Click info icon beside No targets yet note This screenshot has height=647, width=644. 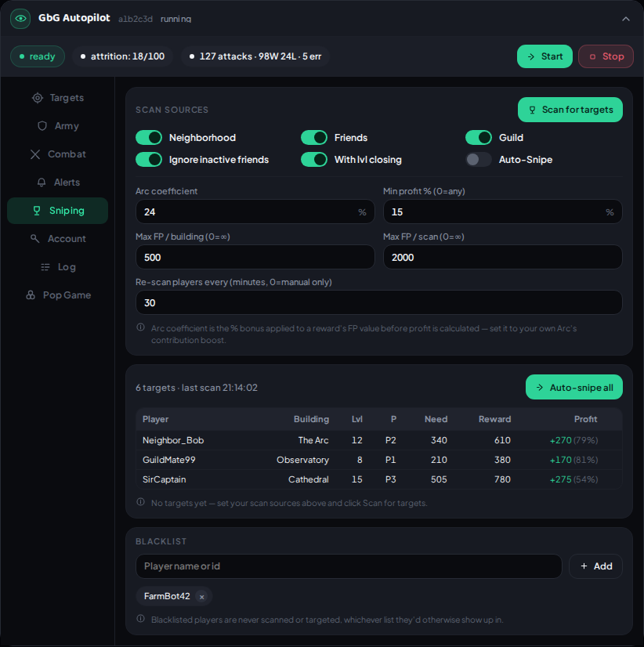[141, 502]
